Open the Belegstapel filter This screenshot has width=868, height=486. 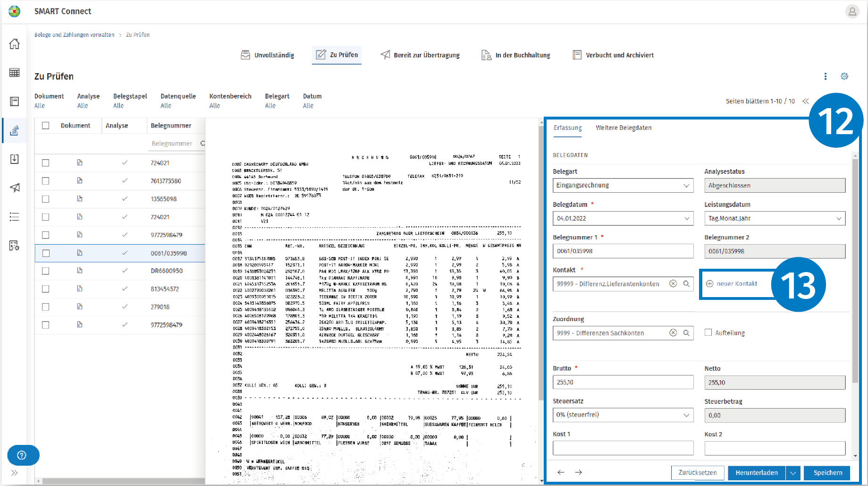[130, 101]
